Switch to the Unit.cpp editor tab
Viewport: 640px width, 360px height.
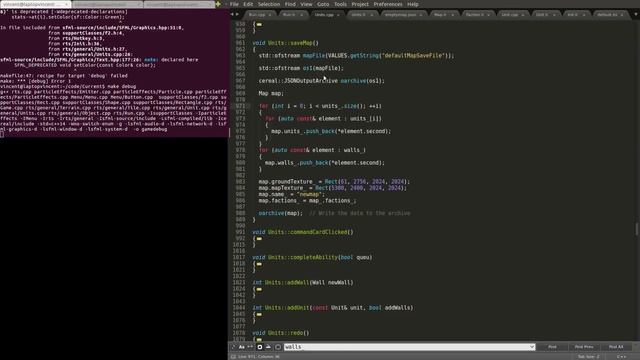point(509,15)
